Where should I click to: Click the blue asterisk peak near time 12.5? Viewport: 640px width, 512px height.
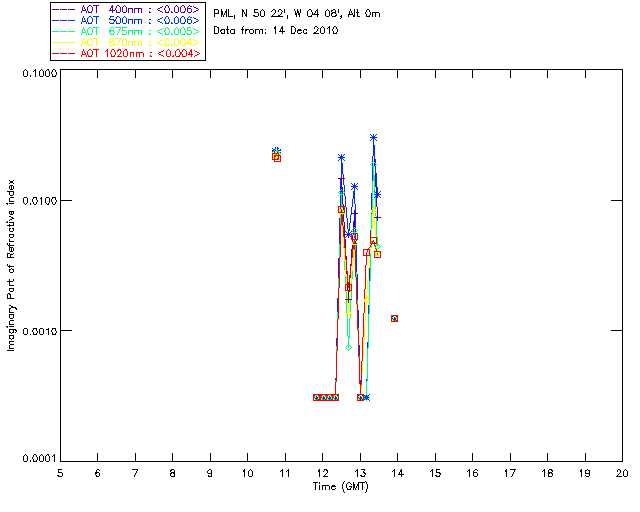pyautogui.click(x=342, y=158)
